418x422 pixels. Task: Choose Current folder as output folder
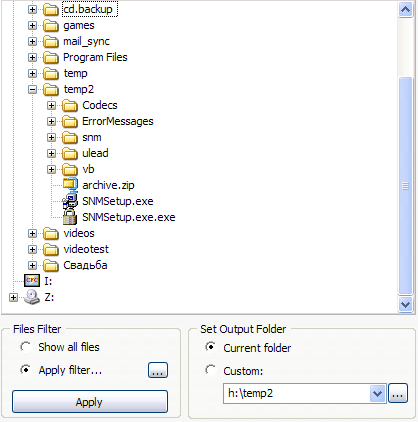210,347
